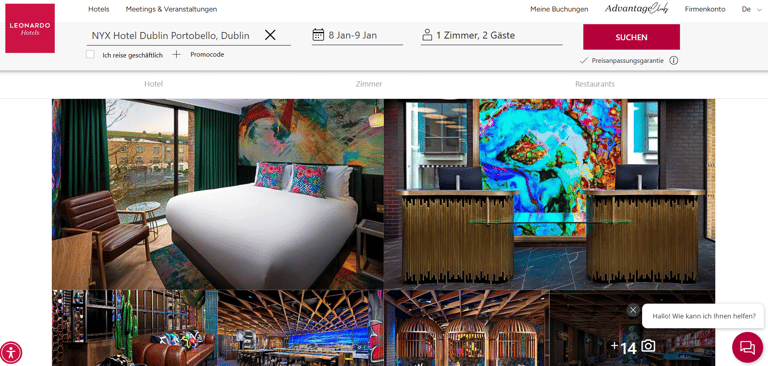Screen dimensions: 768x366
Task: Open the Advantage Club link
Action: point(637,8)
